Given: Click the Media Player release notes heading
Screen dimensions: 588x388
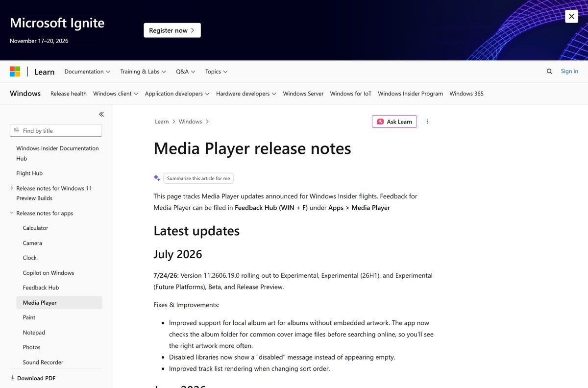Looking at the screenshot, I should [252, 148].
